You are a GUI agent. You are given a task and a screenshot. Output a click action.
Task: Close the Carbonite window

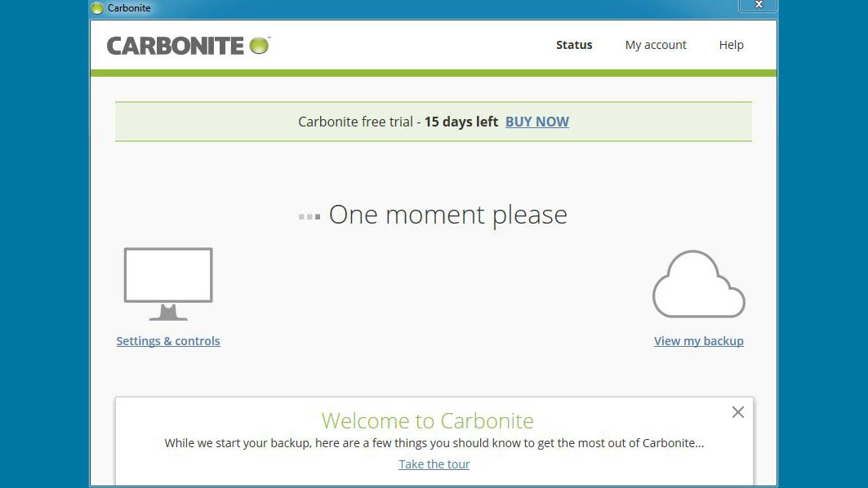coord(758,6)
